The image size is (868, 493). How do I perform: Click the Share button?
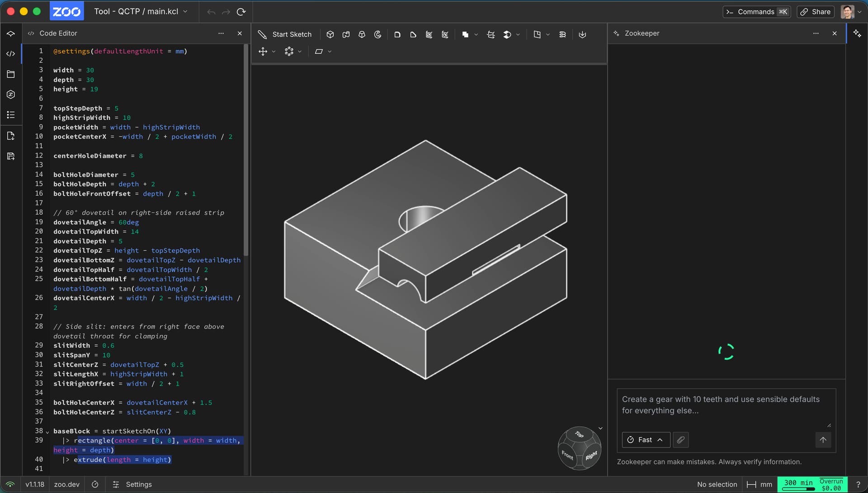tap(816, 12)
